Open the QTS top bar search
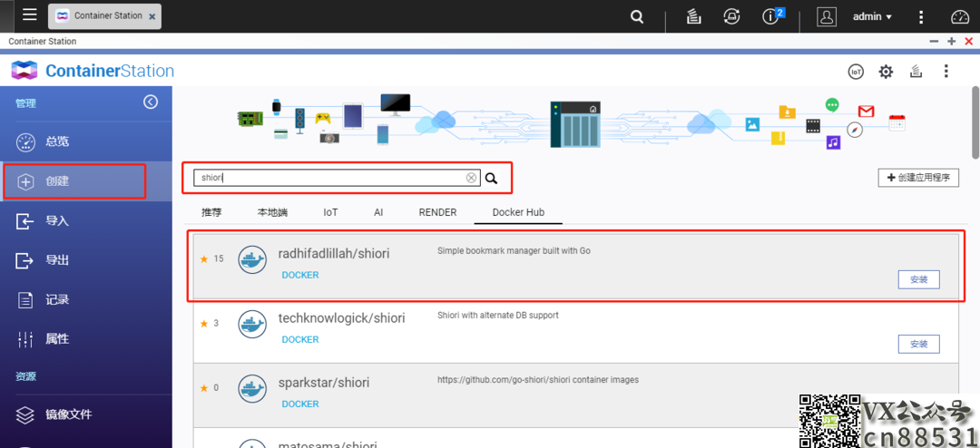This screenshot has height=448, width=980. pos(637,16)
